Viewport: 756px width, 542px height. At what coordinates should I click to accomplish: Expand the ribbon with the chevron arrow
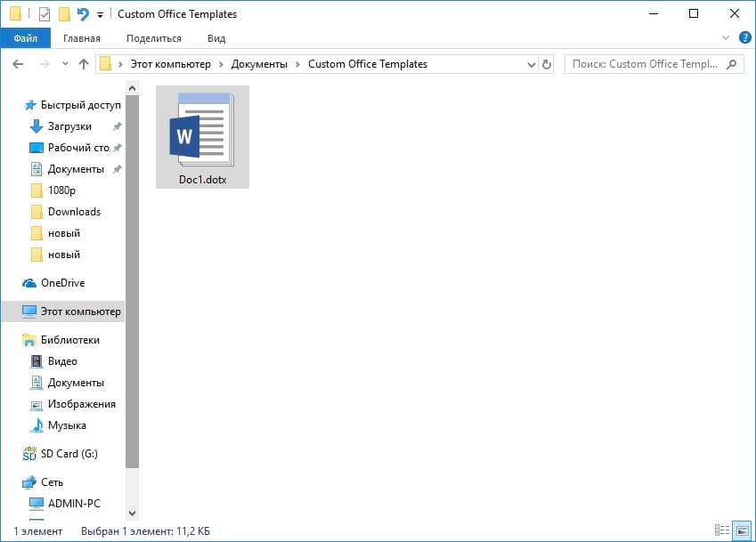point(725,38)
